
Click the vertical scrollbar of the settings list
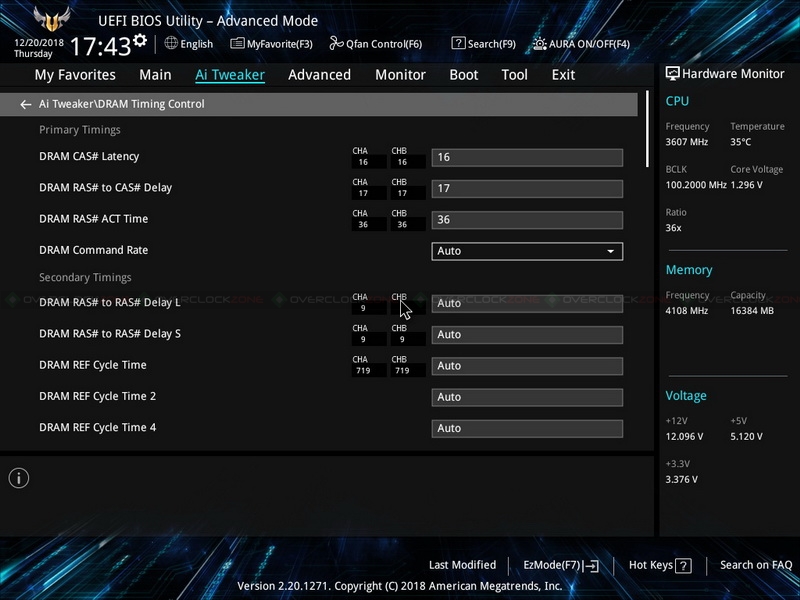pos(647,129)
